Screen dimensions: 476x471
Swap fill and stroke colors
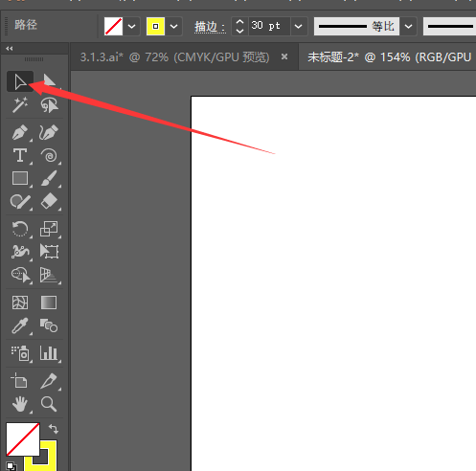point(54,429)
